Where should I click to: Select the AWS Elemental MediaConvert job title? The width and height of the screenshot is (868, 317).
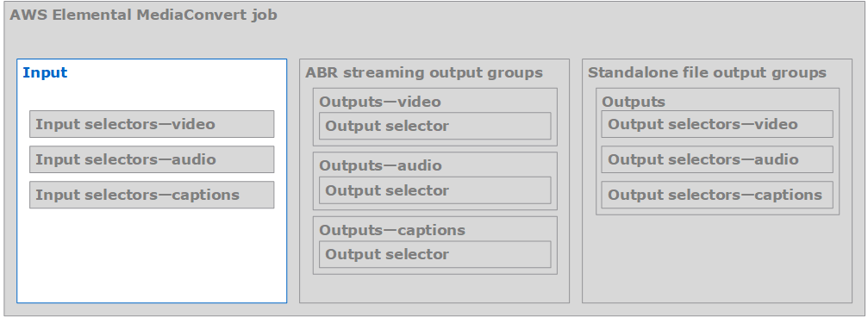[x=143, y=15]
